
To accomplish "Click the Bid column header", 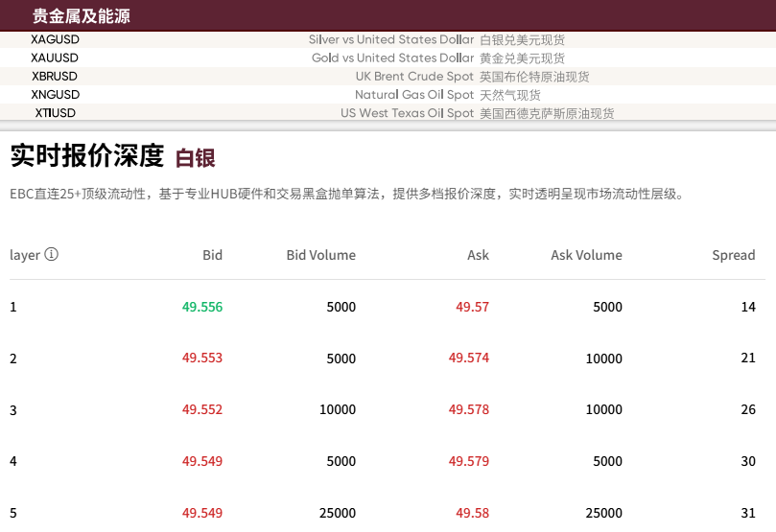I will (x=212, y=255).
